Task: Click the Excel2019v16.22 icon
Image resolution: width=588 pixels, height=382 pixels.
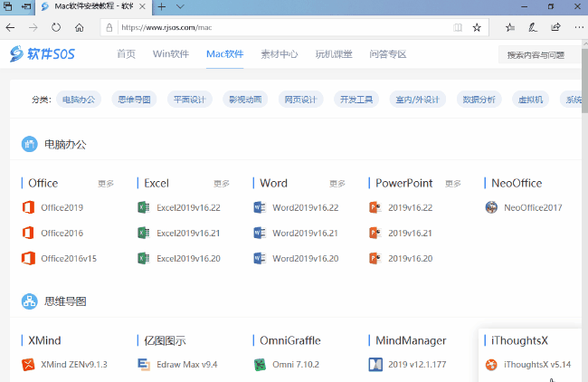Action: pos(144,207)
